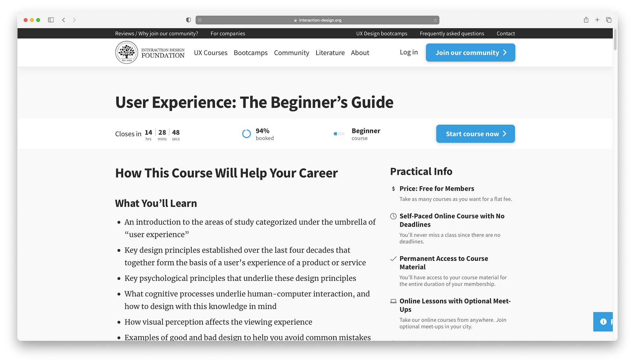Screen dimensions: 635x364
Task: Click the Start course now button
Action: point(475,134)
